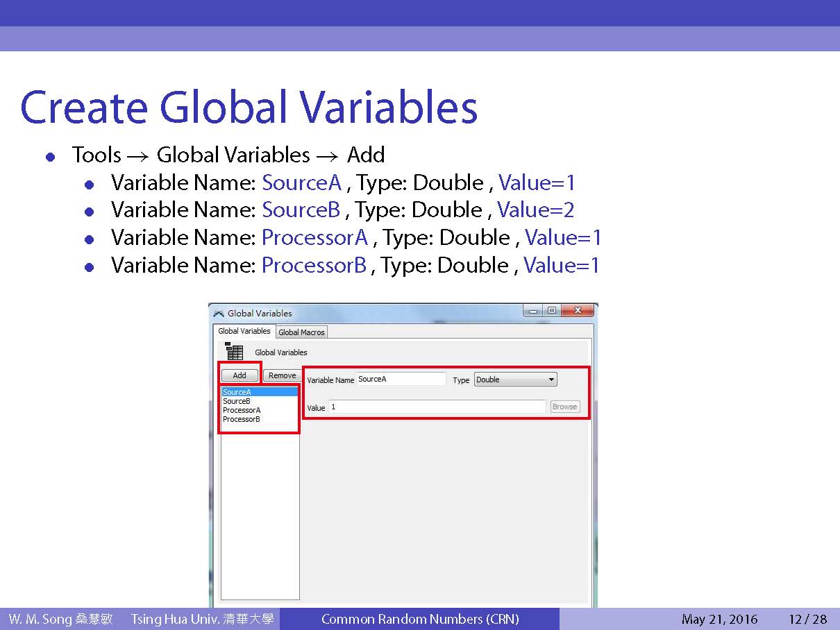Close the Global Variables dialog

[x=576, y=311]
